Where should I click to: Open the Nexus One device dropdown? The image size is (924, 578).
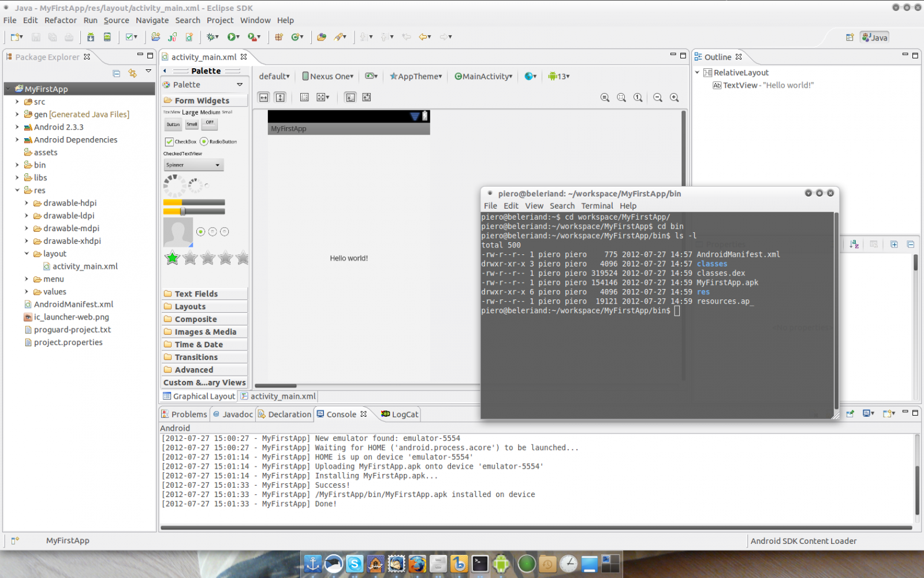click(x=327, y=76)
